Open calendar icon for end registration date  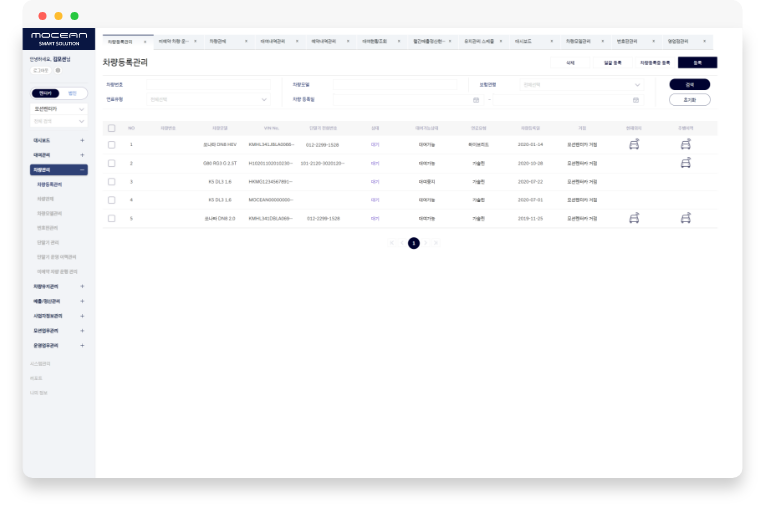point(636,100)
